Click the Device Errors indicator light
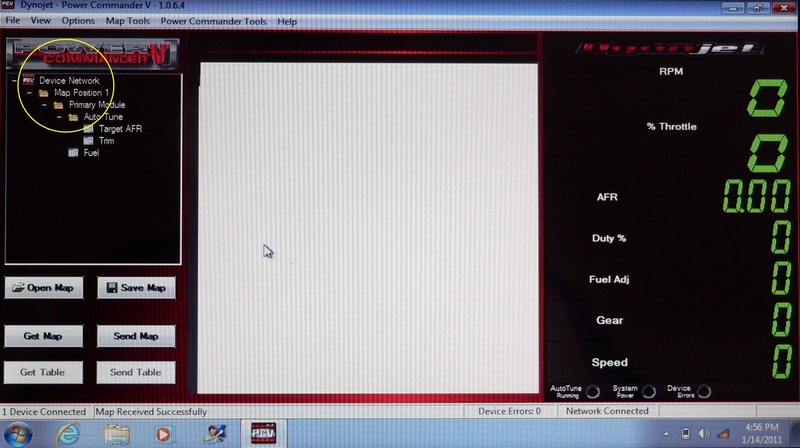800x448 pixels. pos(704,391)
